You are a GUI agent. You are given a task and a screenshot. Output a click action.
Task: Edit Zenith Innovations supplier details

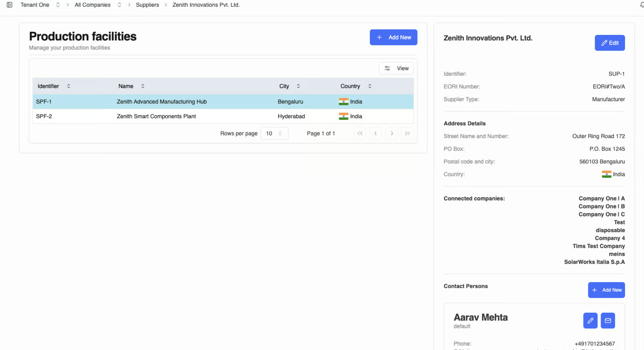(x=609, y=43)
